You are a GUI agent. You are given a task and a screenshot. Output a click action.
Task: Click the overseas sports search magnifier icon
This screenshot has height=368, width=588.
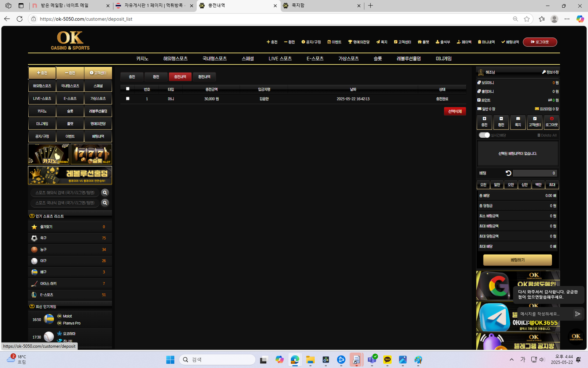point(105,192)
